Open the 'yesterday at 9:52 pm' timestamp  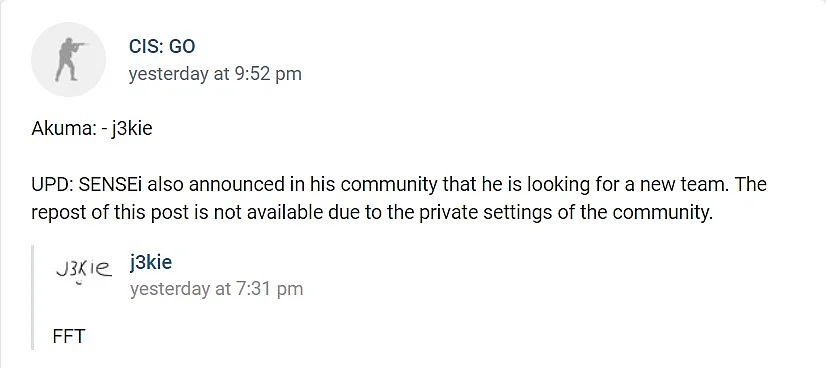[x=215, y=74]
